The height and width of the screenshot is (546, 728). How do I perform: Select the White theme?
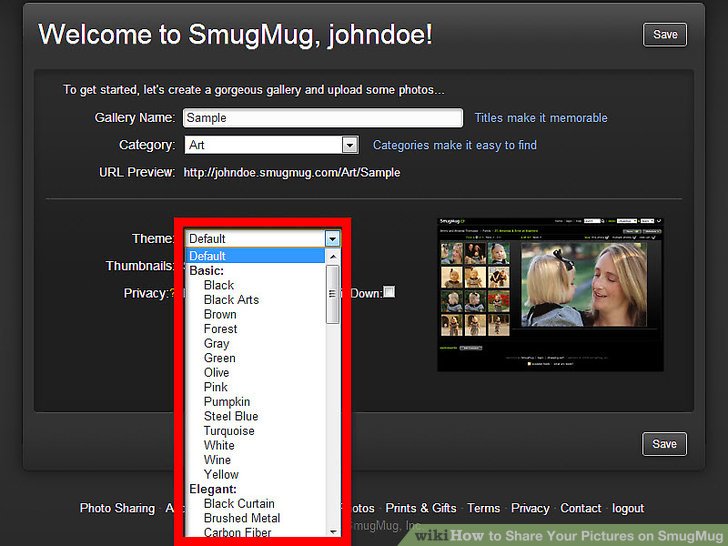(x=219, y=445)
